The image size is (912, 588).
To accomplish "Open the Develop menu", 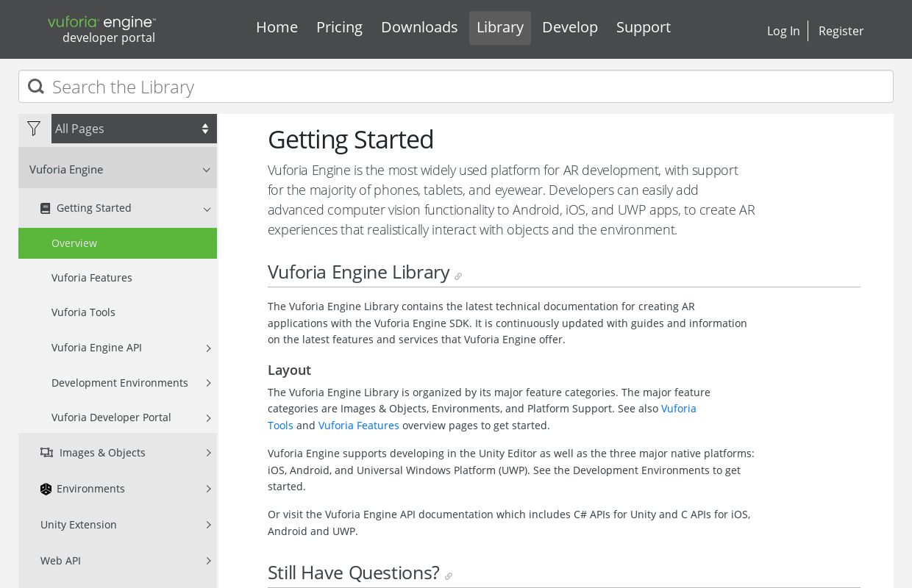I will (570, 27).
